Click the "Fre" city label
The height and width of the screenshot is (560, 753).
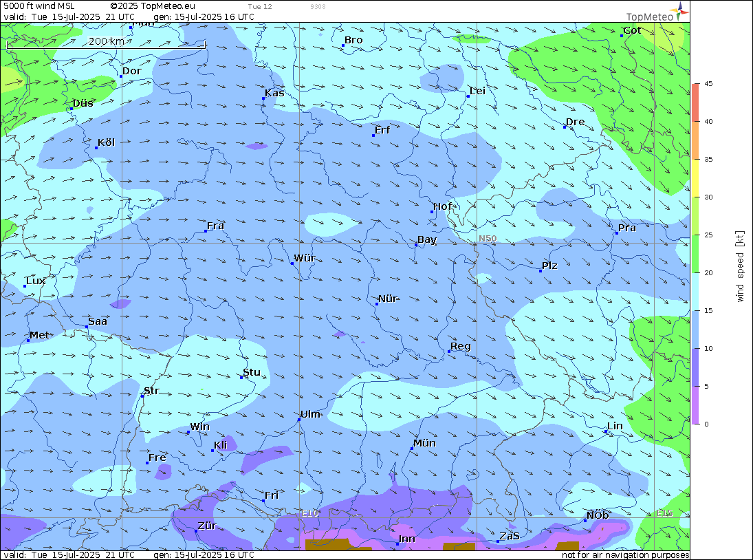[x=157, y=457]
